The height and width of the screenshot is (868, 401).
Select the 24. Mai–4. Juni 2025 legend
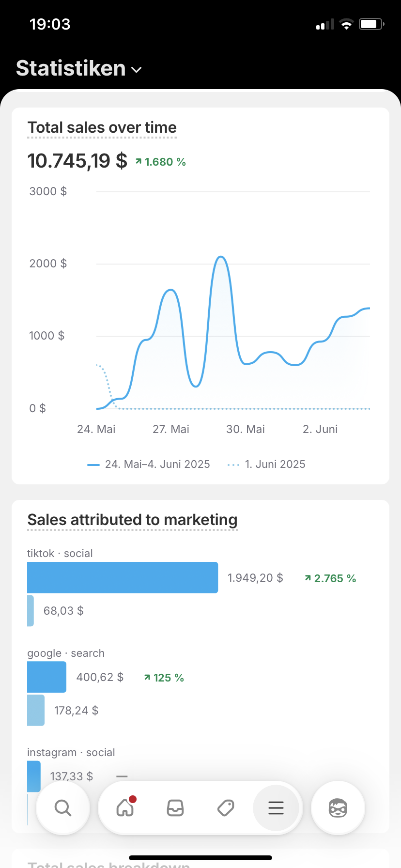149,464
